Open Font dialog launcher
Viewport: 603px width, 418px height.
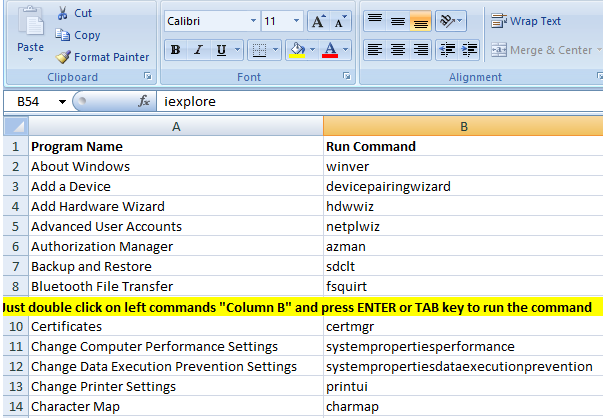pyautogui.click(x=347, y=76)
